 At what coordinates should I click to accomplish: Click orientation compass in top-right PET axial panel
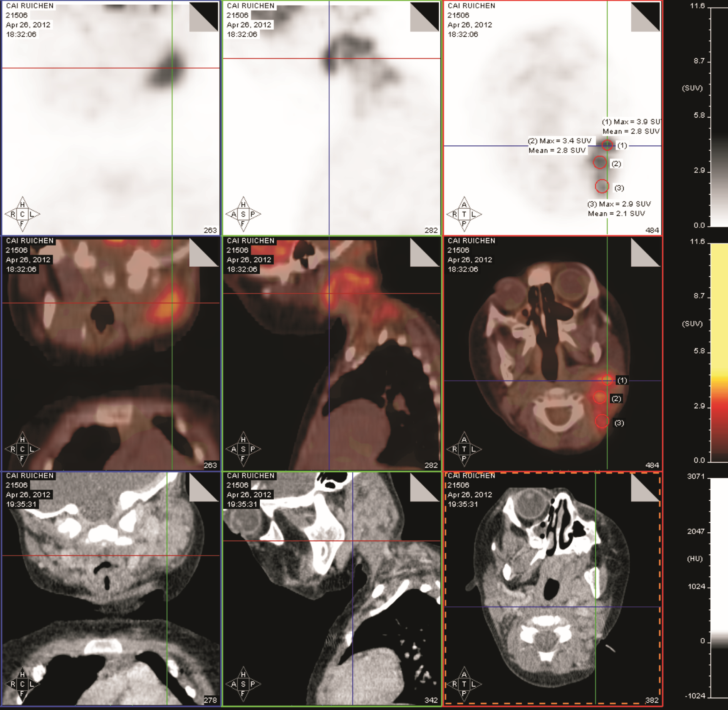(464, 214)
